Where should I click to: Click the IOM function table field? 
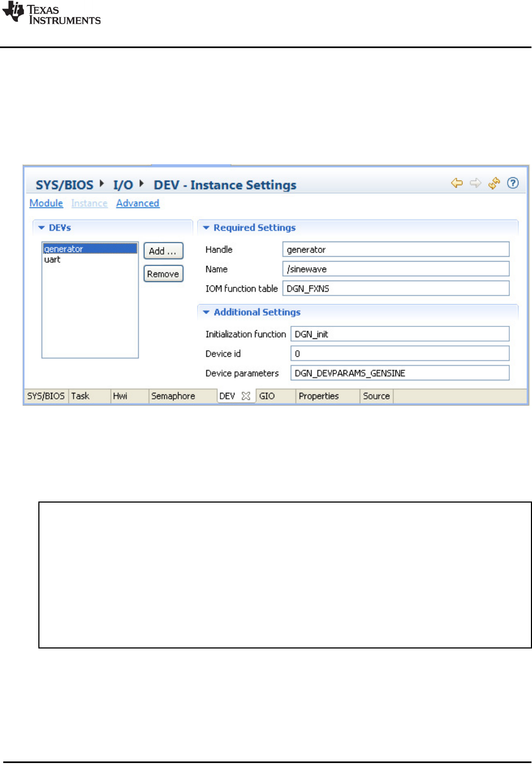[x=396, y=289]
